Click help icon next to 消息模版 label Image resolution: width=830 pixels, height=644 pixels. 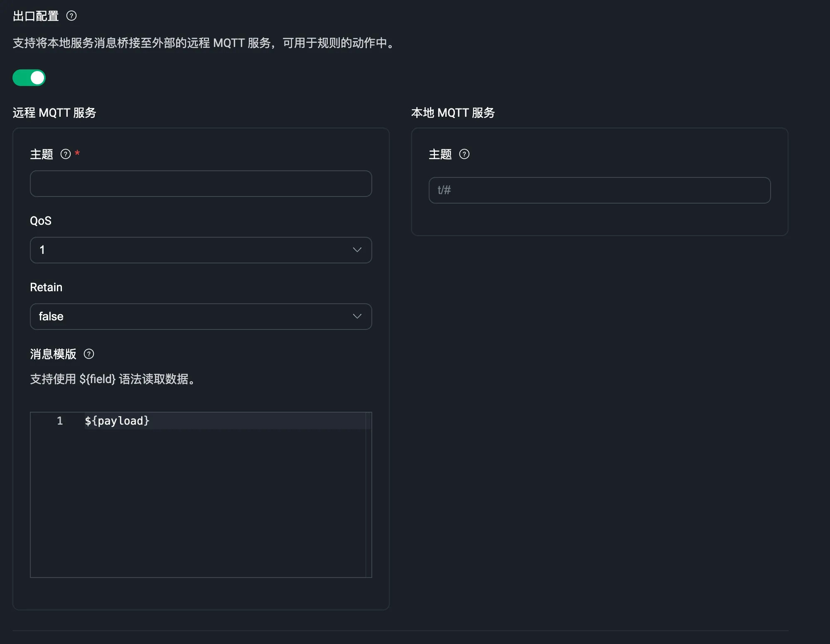(x=89, y=354)
